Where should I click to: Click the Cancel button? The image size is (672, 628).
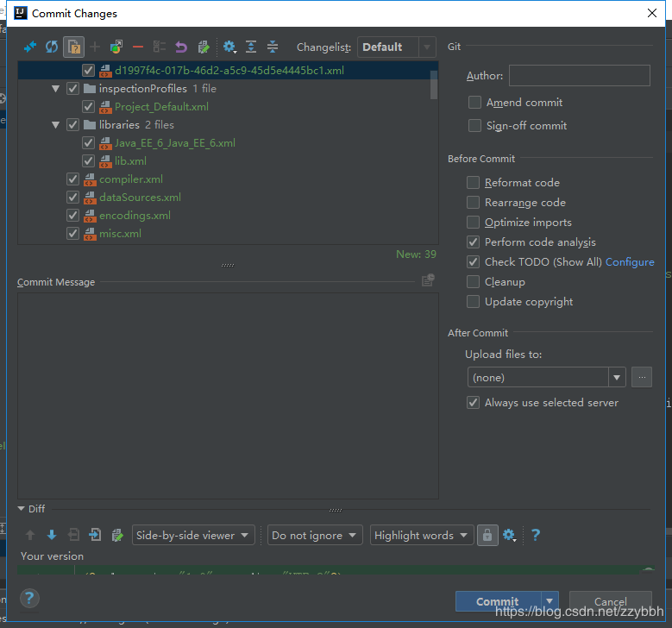pyautogui.click(x=610, y=601)
